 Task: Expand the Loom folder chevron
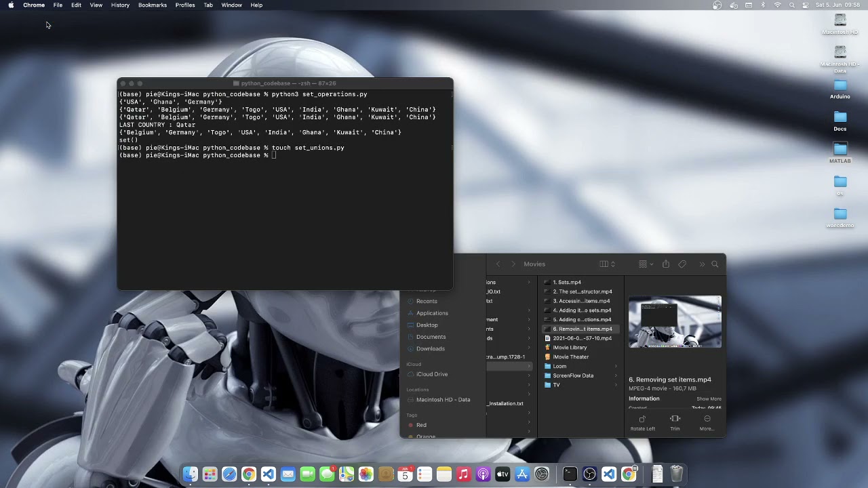tap(616, 366)
